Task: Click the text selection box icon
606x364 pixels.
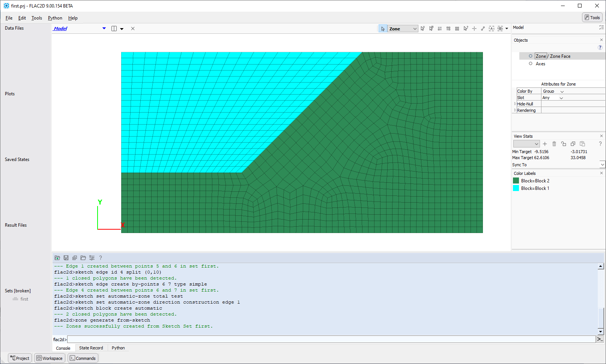Action: click(x=492, y=29)
